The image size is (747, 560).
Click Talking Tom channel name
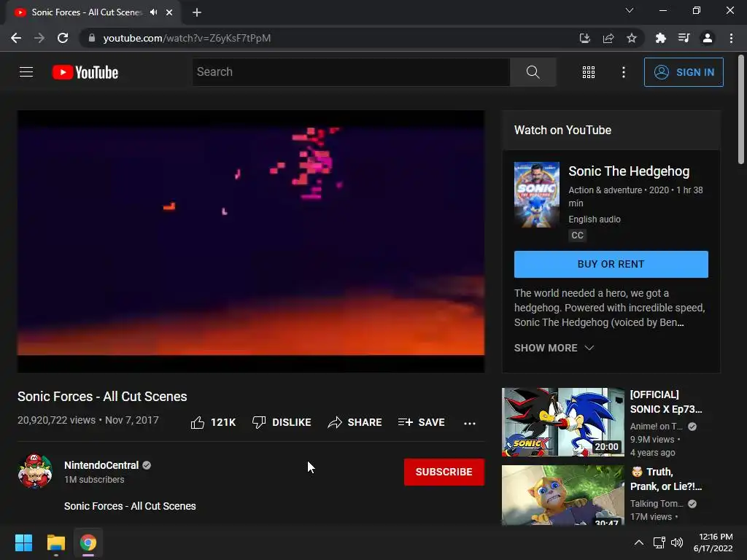click(x=657, y=504)
